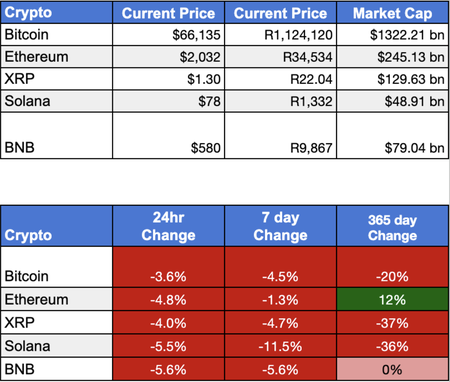Select the 7 day Change header

[x=281, y=226]
